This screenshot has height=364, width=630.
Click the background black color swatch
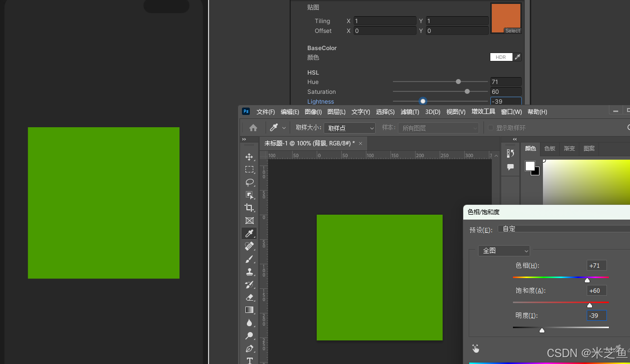click(x=536, y=171)
